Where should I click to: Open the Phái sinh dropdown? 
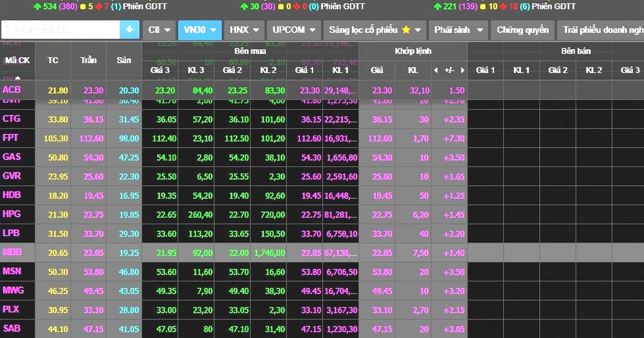pyautogui.click(x=458, y=30)
